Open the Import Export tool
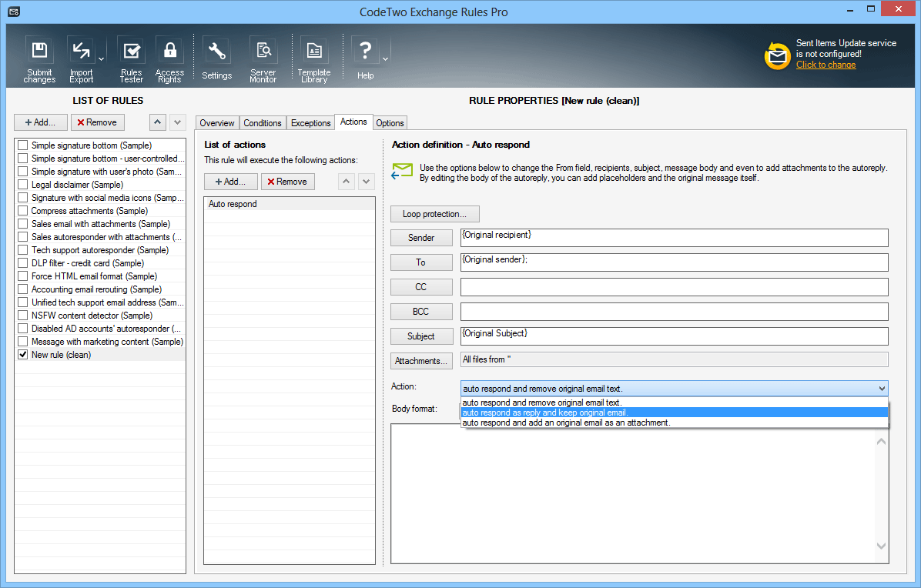 [x=81, y=59]
